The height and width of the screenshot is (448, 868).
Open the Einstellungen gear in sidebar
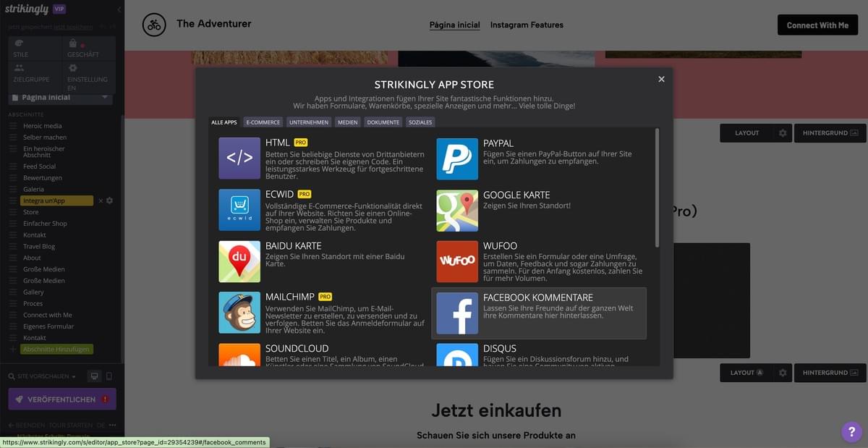pos(73,68)
